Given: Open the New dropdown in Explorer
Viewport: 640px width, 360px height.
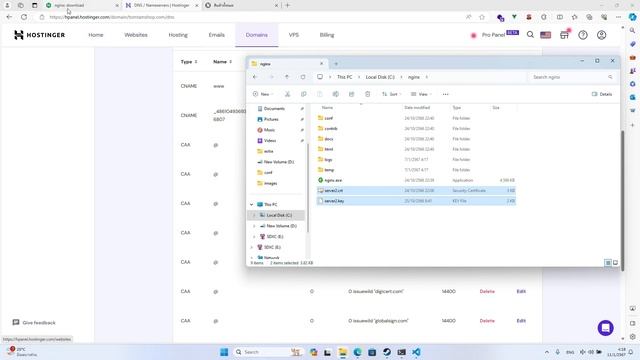Looking at the screenshot, I should tap(262, 94).
